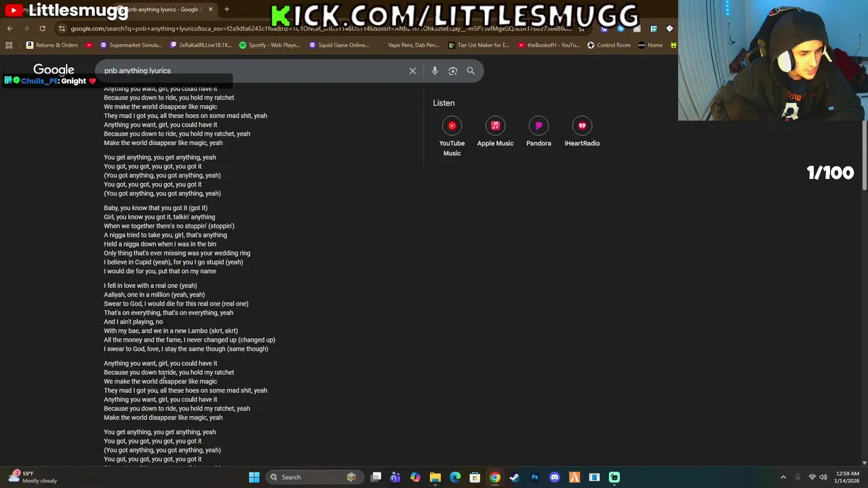Open 2xRaKaiIRLLive18.1K bookmark
868x488 pixels.
click(201, 45)
